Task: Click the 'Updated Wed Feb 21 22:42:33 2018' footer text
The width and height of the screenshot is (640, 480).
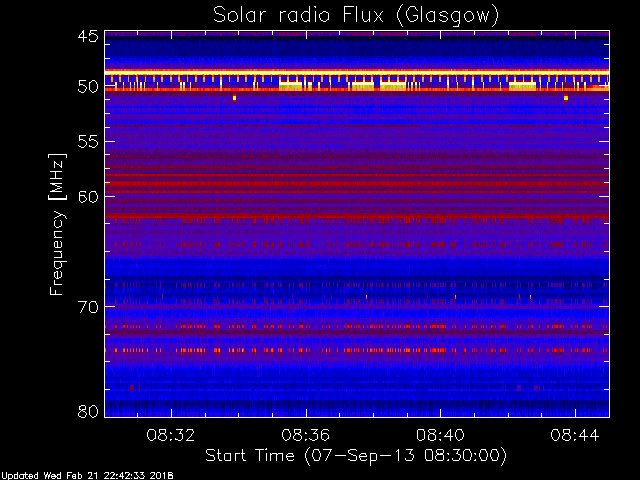Action: click(x=87, y=476)
